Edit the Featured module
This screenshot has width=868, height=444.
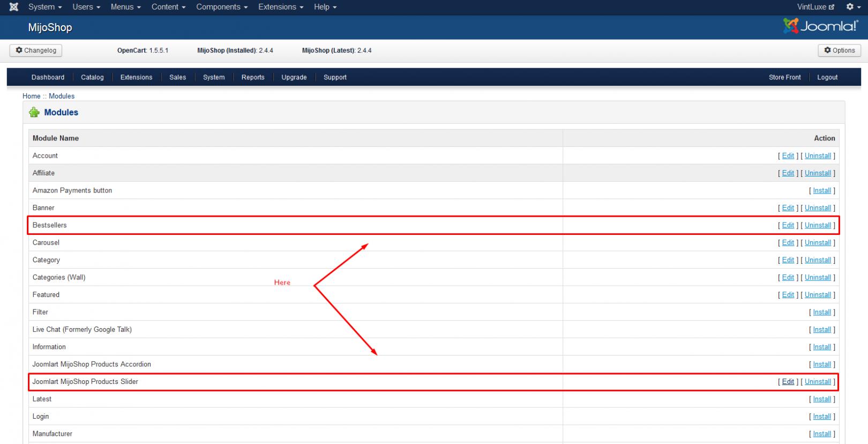[788, 294]
